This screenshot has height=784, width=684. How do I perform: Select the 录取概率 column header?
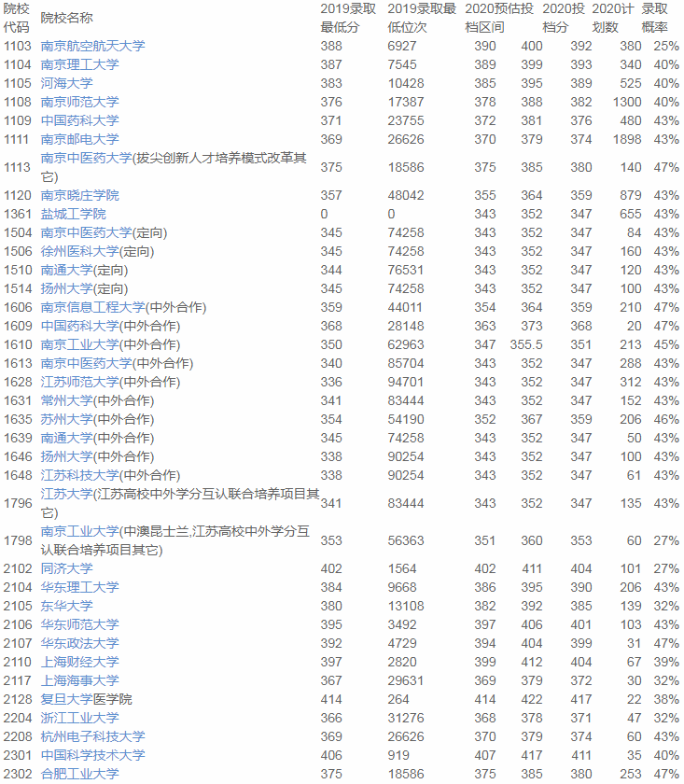click(654, 18)
